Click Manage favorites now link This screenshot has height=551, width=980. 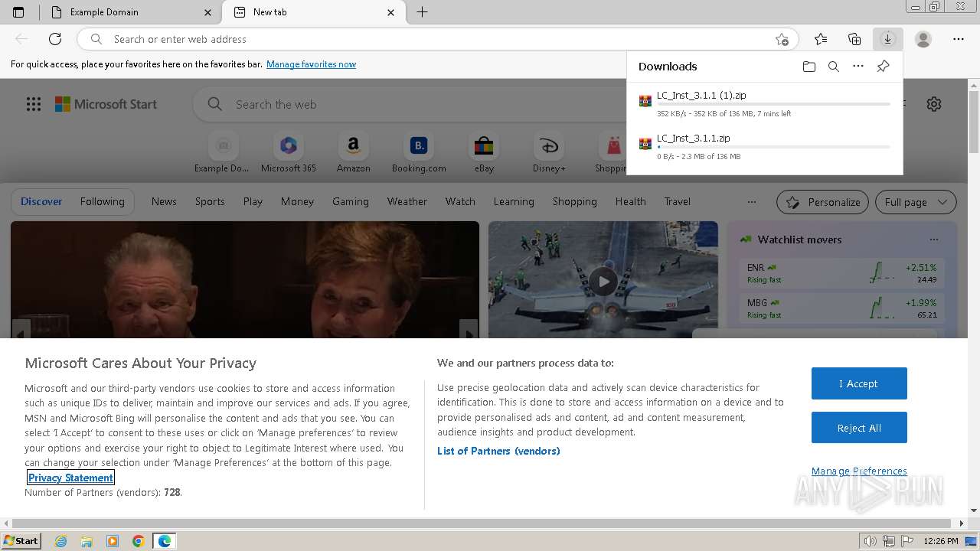311,64
